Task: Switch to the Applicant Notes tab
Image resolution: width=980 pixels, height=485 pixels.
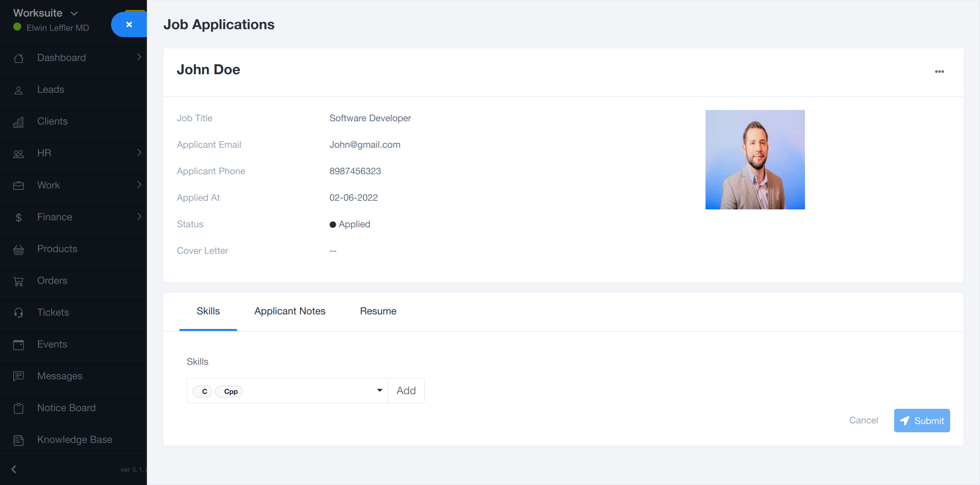Action: pyautogui.click(x=289, y=311)
